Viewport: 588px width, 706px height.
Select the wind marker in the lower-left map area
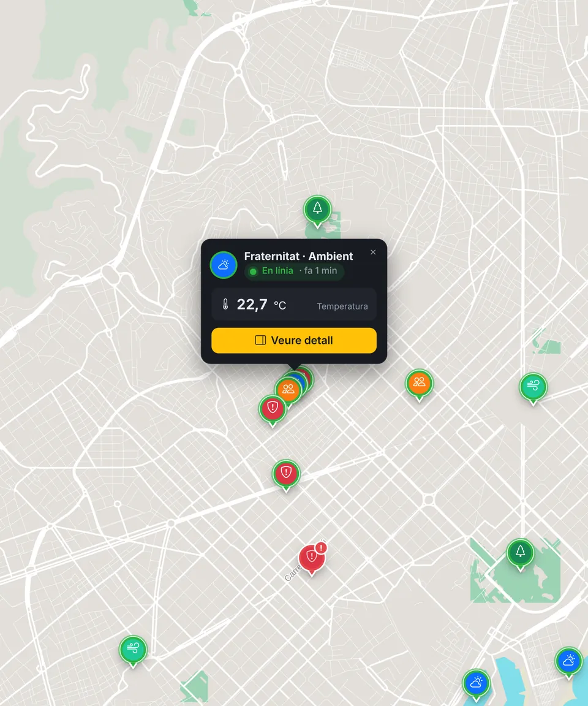[133, 649]
